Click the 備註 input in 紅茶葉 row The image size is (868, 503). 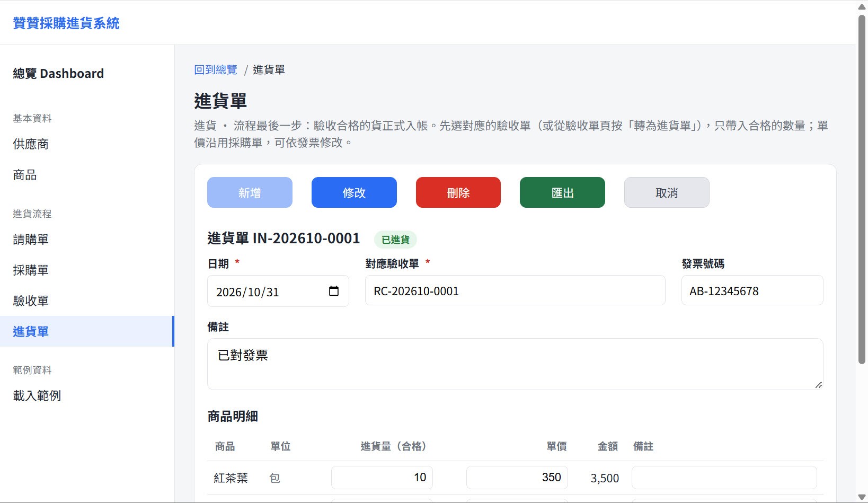pyautogui.click(x=724, y=478)
